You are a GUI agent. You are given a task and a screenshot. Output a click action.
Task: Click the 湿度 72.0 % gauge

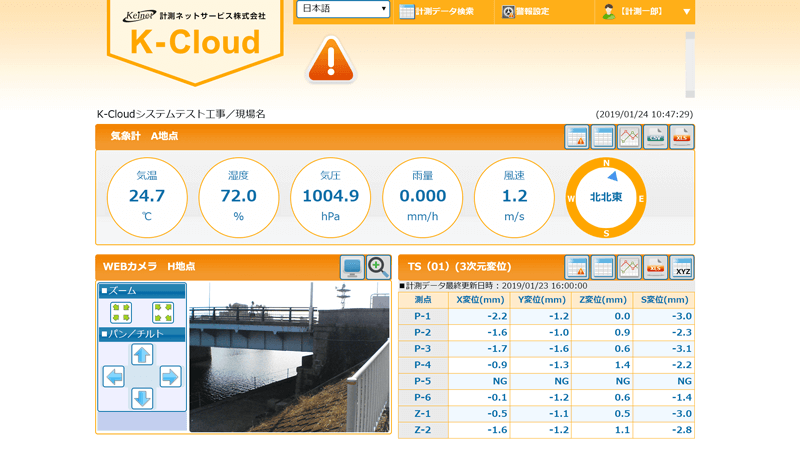click(x=239, y=197)
